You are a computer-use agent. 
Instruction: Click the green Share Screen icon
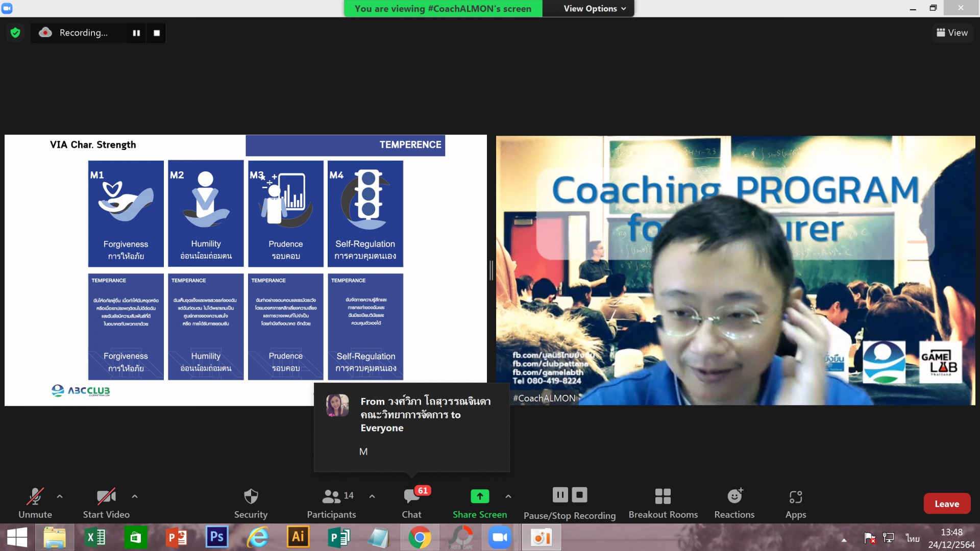(479, 496)
